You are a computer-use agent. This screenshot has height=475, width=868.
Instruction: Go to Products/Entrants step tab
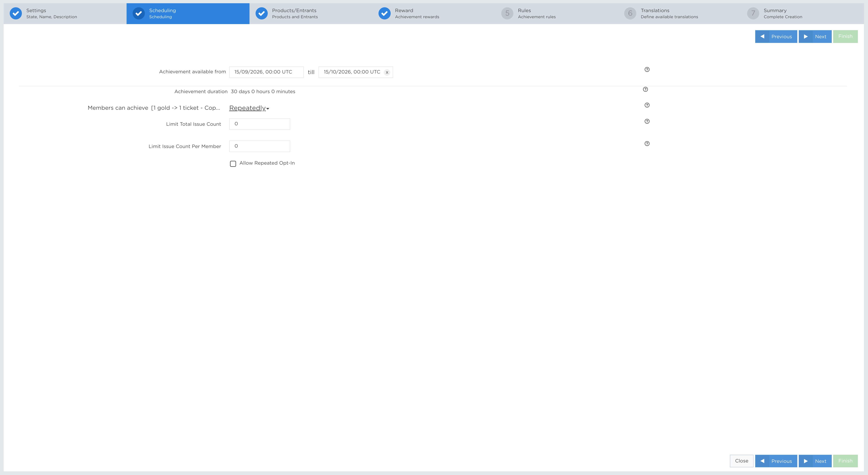(x=311, y=14)
